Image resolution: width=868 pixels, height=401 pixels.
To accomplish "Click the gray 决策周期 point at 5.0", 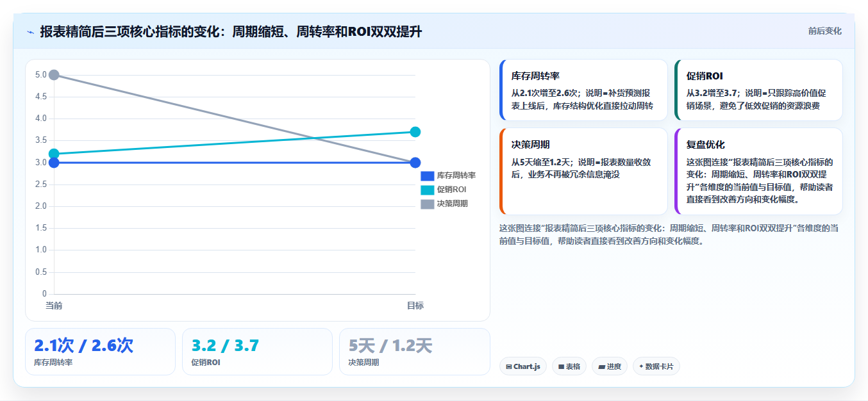I will pos(54,75).
